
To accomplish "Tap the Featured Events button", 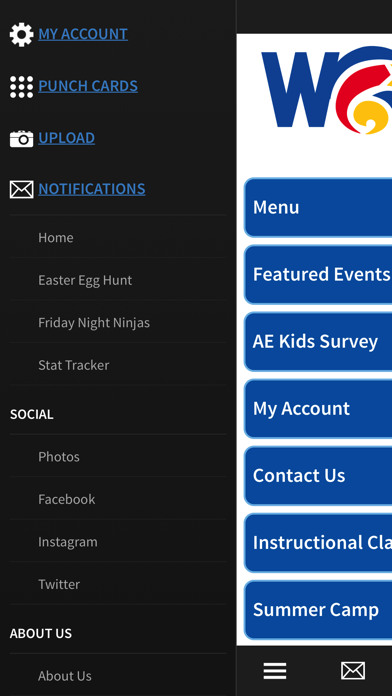I will (x=318, y=274).
